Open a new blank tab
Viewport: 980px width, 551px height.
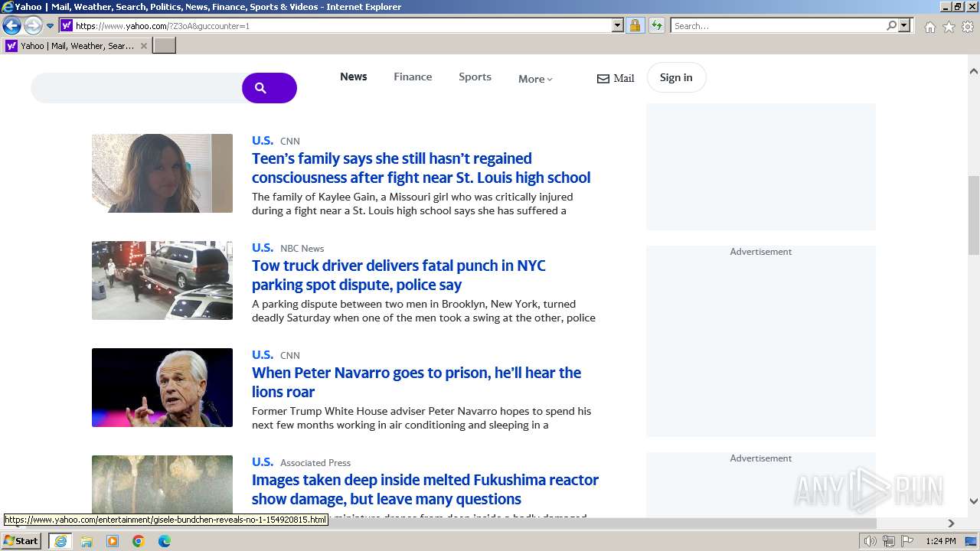pos(165,46)
